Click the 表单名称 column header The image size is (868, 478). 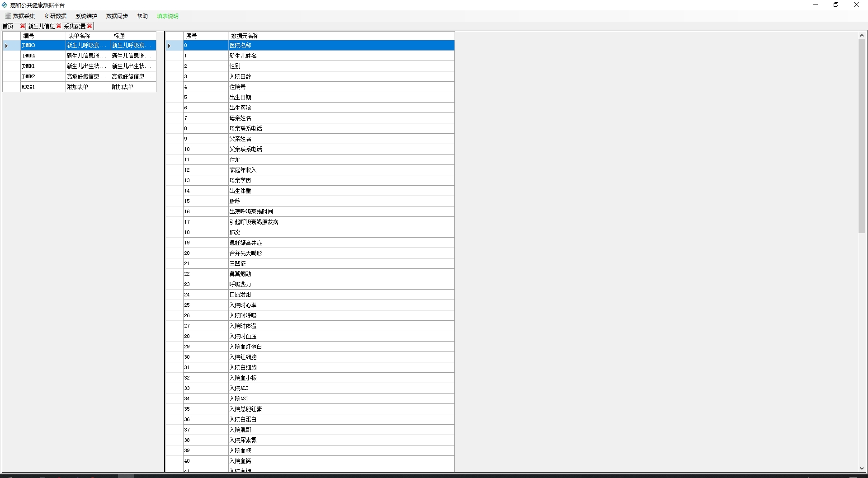88,36
